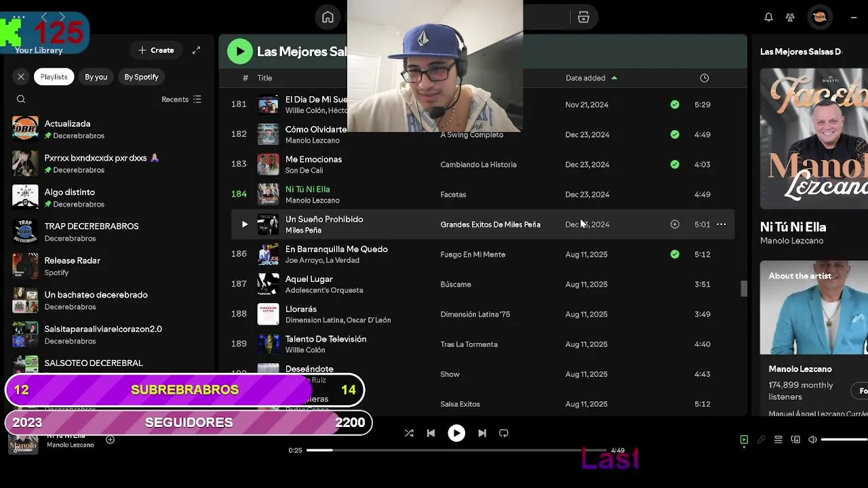Open TRAP DECEREBRABROS playlist

click(x=108, y=232)
